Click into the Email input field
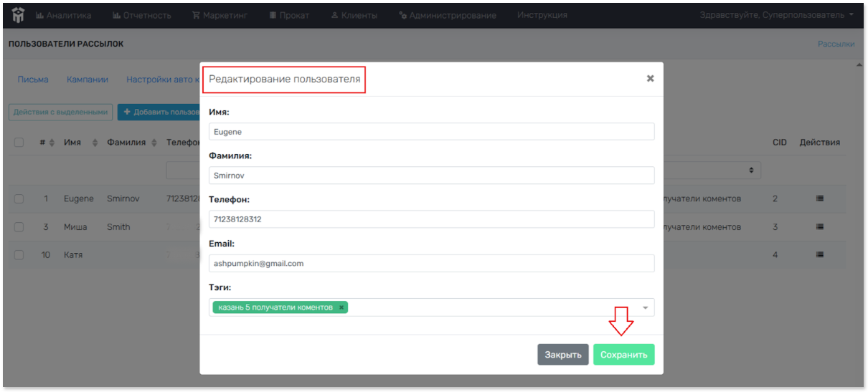The height and width of the screenshot is (392, 868). pyautogui.click(x=431, y=264)
